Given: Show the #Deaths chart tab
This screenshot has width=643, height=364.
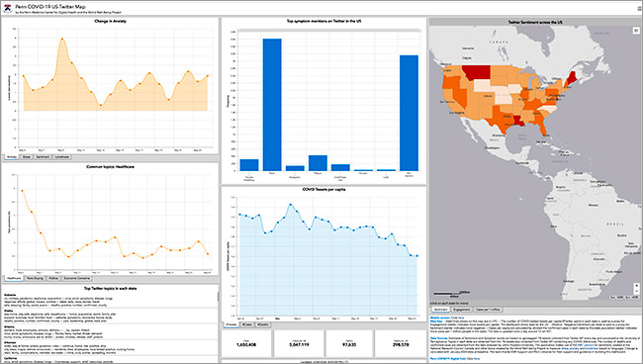Looking at the screenshot, I should (x=263, y=324).
